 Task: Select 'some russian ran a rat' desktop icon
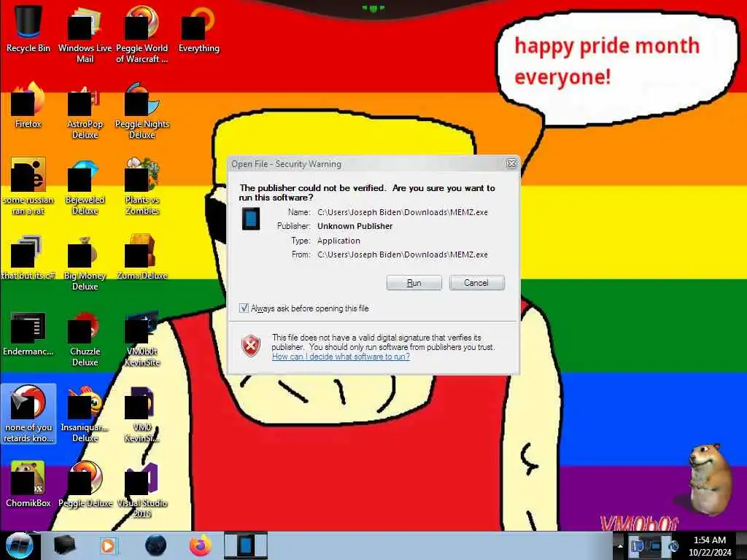28,187
